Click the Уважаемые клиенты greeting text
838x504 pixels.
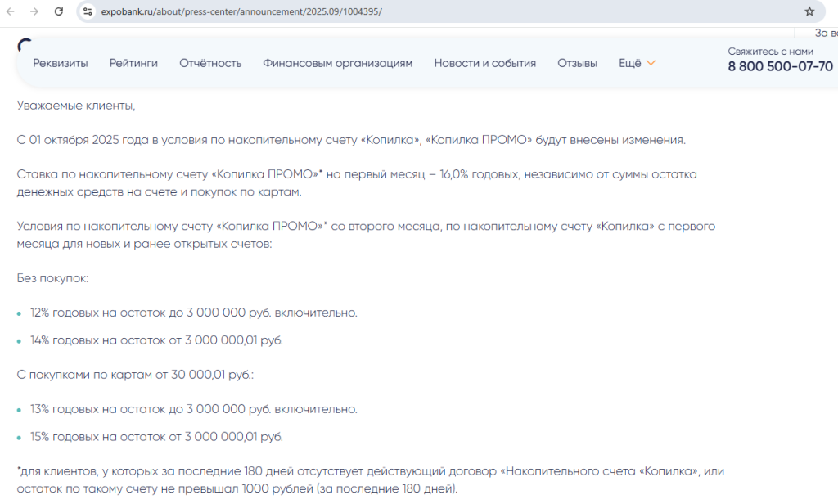point(76,106)
